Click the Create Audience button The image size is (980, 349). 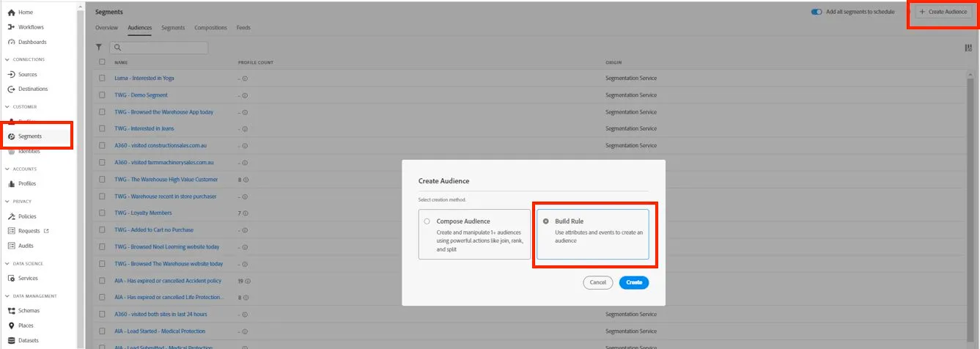943,12
